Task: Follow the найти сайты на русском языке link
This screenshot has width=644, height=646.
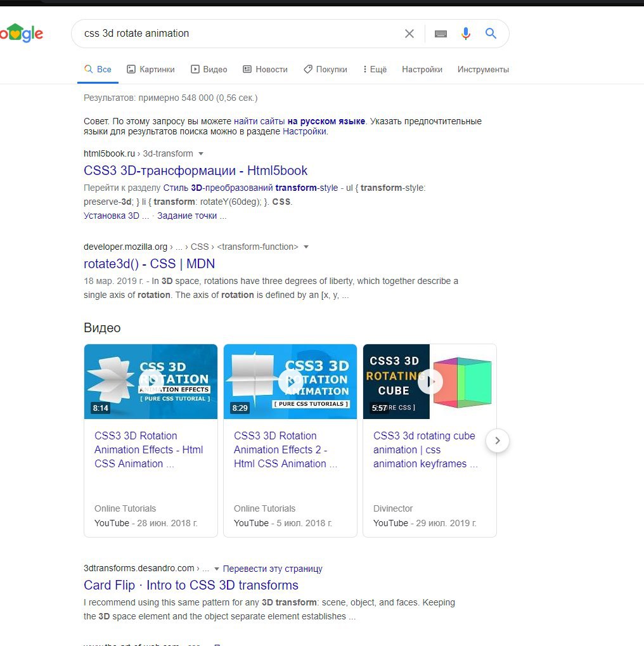Action: coord(299,121)
